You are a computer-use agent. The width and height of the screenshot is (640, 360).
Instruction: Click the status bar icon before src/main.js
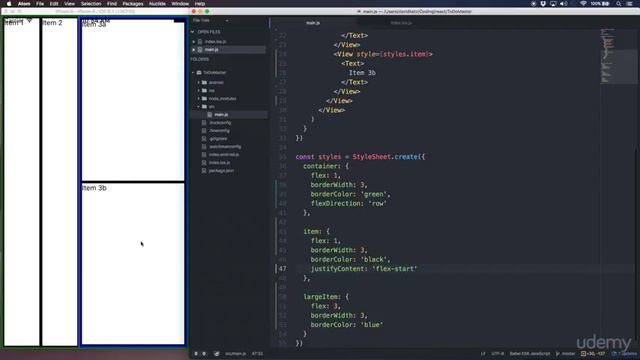(x=216, y=354)
